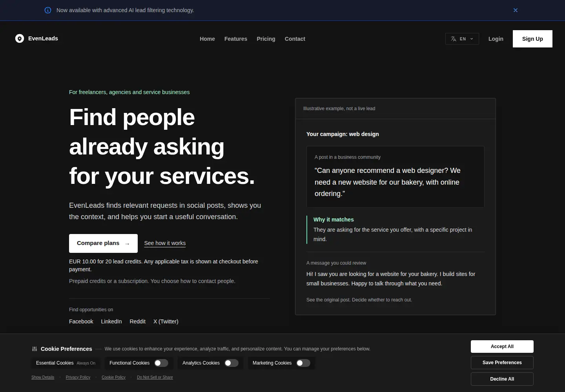Accept all cookies
The width and height of the screenshot is (565, 392).
[x=502, y=347]
